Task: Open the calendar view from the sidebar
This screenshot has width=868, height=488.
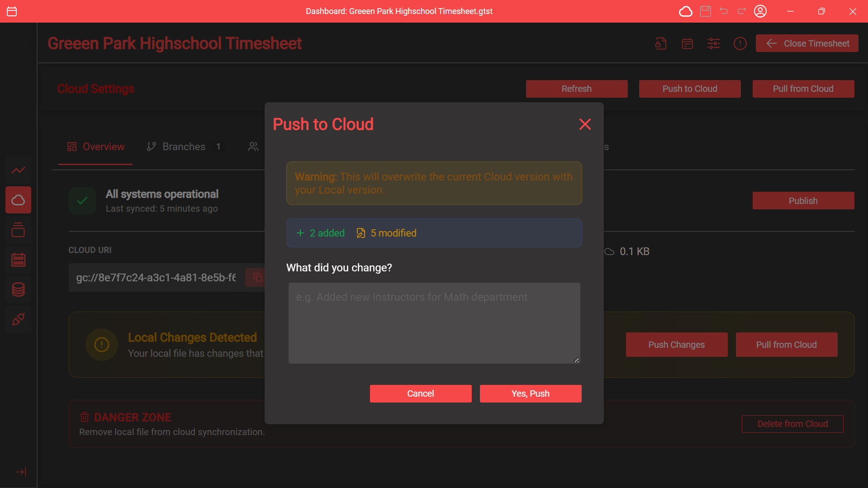Action: tap(18, 260)
